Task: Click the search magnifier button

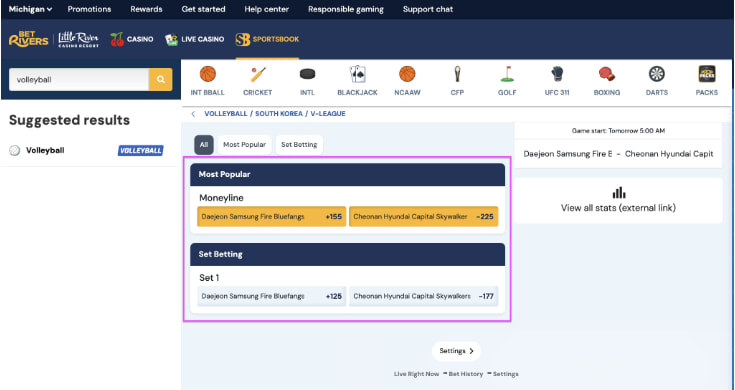Action: tap(161, 80)
